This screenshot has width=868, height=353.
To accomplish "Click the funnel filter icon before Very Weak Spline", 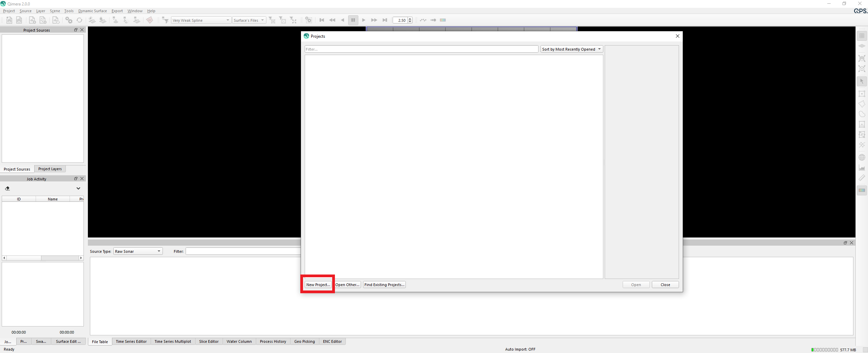I will pos(165,20).
